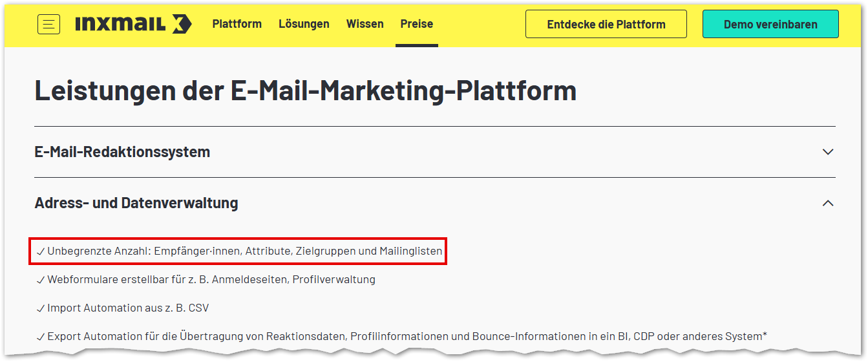Click the Entdecke die Plattform button
The width and height of the screenshot is (868, 362).
[606, 25]
